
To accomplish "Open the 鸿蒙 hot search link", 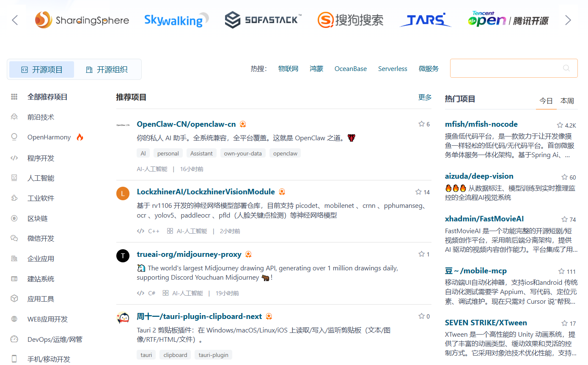I will pyautogui.click(x=316, y=68).
